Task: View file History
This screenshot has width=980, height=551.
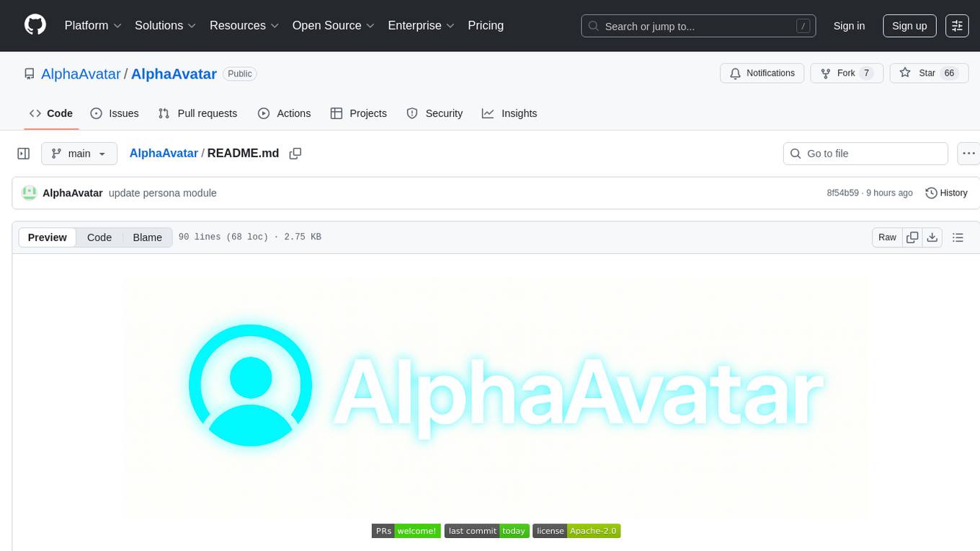Action: click(x=946, y=193)
